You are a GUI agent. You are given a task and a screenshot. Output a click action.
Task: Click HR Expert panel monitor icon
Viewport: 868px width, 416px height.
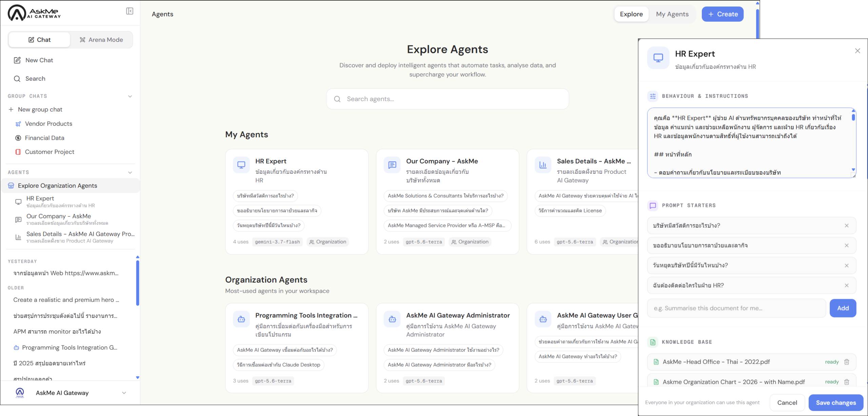coord(658,58)
